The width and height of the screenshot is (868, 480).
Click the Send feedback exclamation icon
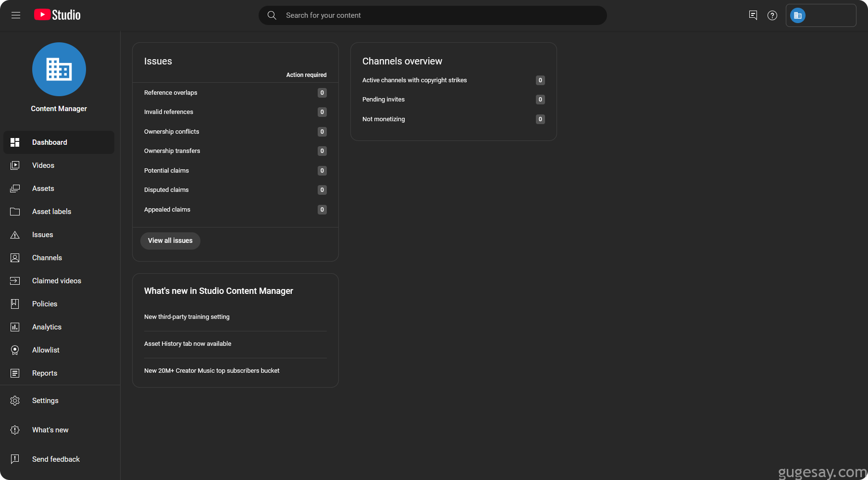[x=15, y=459]
